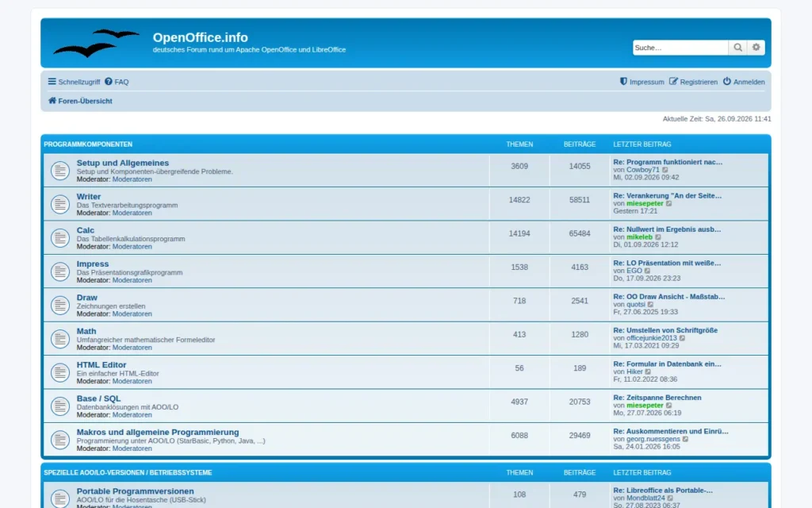Click Registrieren to sign up

click(693, 82)
